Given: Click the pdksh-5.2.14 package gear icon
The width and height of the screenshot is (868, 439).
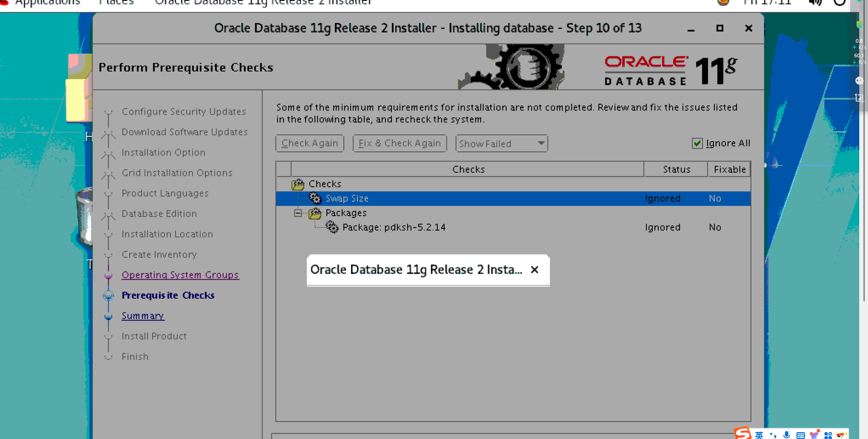Looking at the screenshot, I should pyautogui.click(x=332, y=227).
